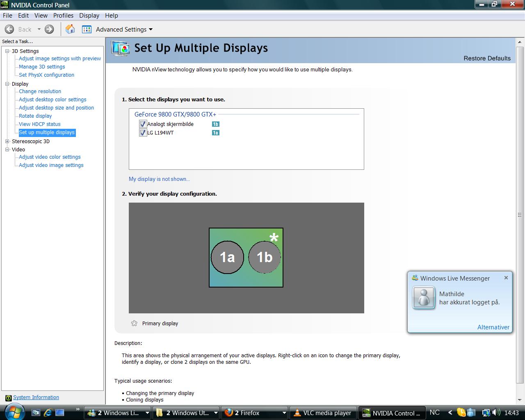The width and height of the screenshot is (525, 420).
Task: Click the Set Up Multiple Displays header icon
Action: (121, 49)
